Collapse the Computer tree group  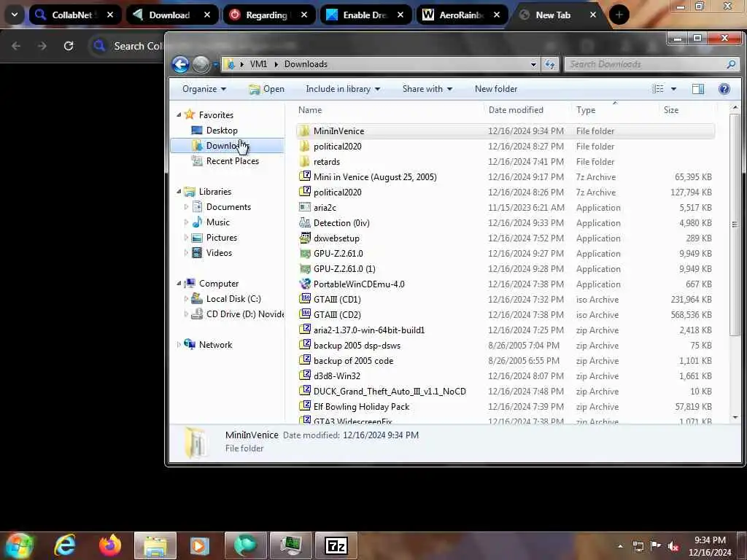(179, 284)
